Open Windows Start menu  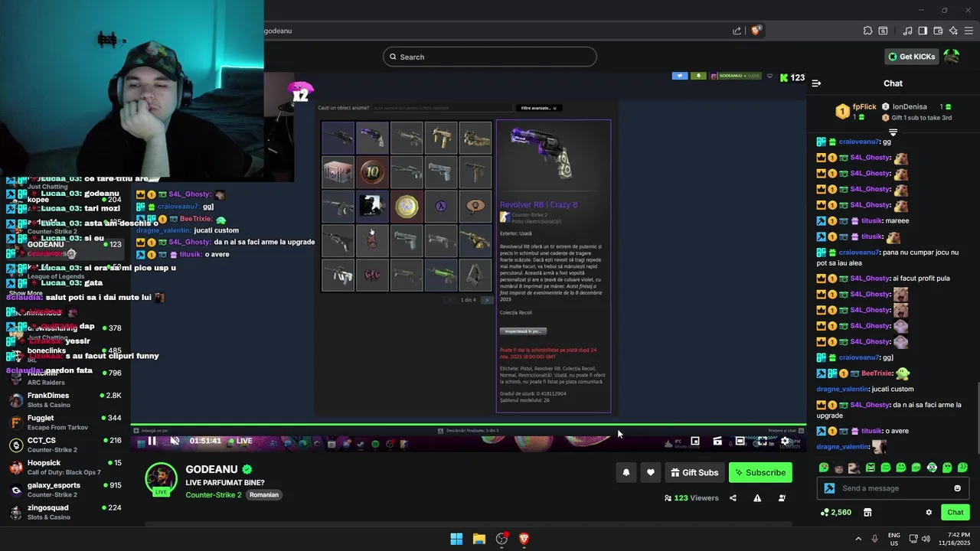[456, 539]
